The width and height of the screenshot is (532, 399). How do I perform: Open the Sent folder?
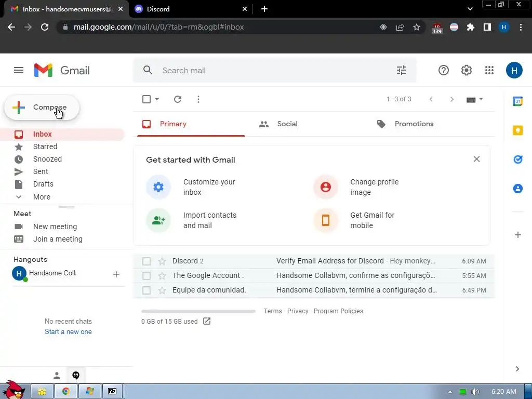(41, 171)
